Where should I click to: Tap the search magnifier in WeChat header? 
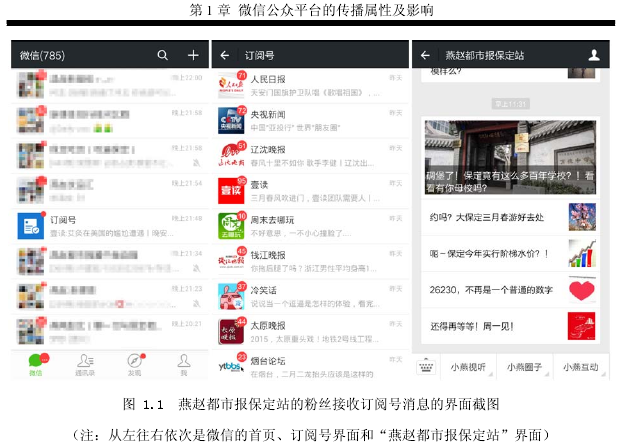pos(162,55)
